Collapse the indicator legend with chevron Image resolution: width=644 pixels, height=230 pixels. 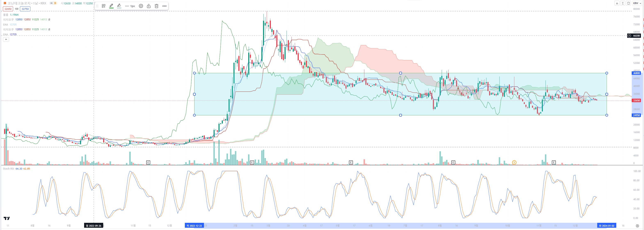click(6, 39)
